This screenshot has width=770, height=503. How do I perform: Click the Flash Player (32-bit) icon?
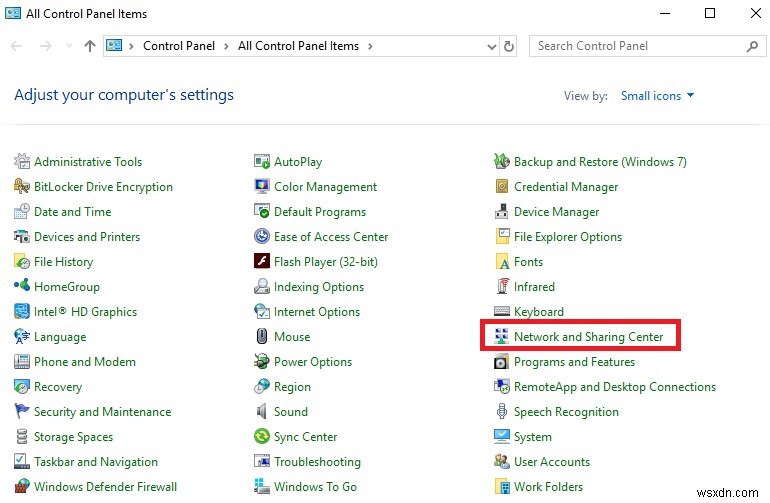tap(262, 262)
